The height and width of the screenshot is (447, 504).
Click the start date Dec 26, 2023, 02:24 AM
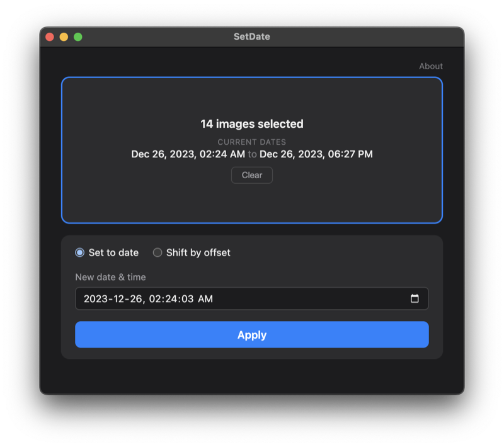tap(188, 154)
